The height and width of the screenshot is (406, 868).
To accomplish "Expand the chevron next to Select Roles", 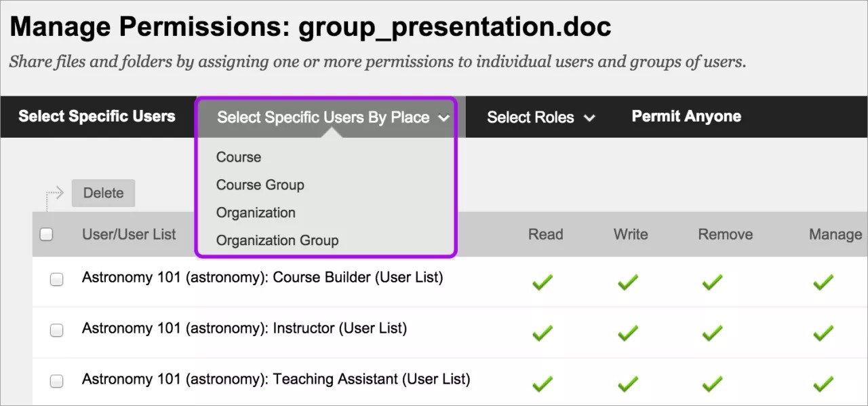I will click(590, 117).
